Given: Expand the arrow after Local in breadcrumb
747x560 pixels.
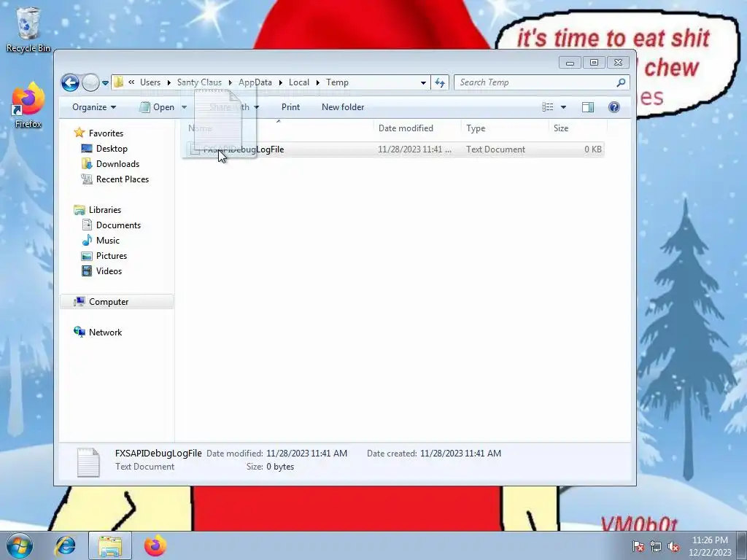Looking at the screenshot, I should pyautogui.click(x=318, y=83).
